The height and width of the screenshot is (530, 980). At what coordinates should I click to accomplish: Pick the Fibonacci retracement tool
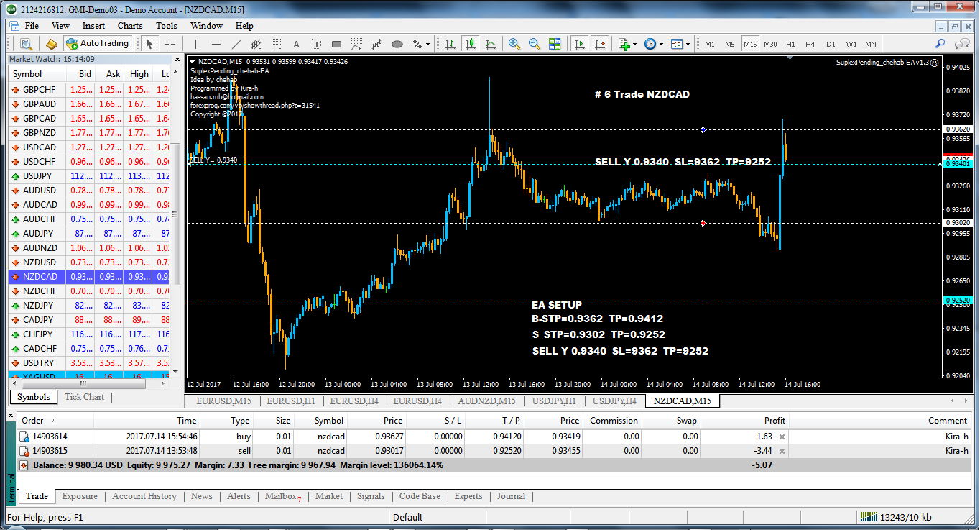pyautogui.click(x=276, y=44)
